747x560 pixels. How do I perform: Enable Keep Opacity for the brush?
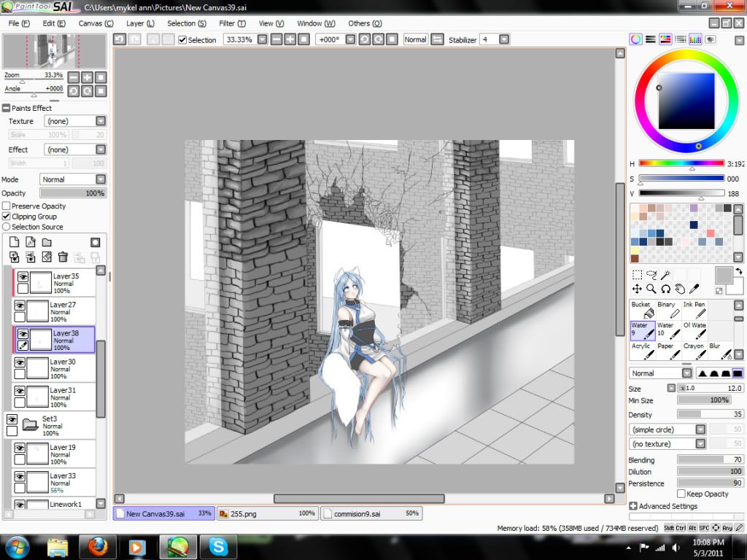681,494
